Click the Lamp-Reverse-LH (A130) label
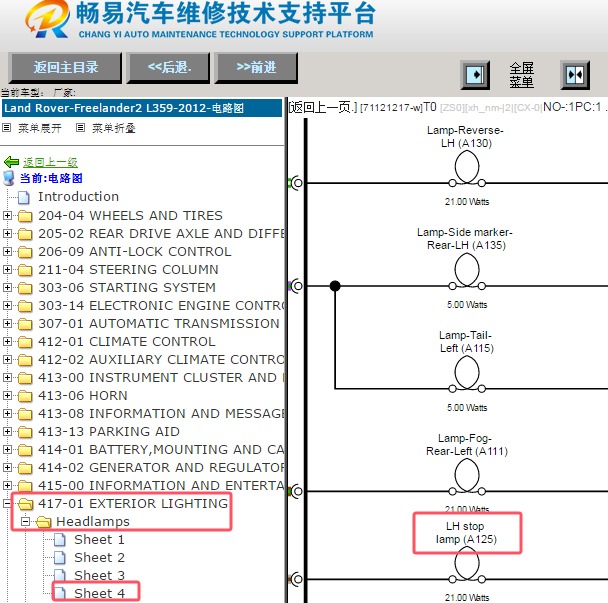 click(466, 136)
